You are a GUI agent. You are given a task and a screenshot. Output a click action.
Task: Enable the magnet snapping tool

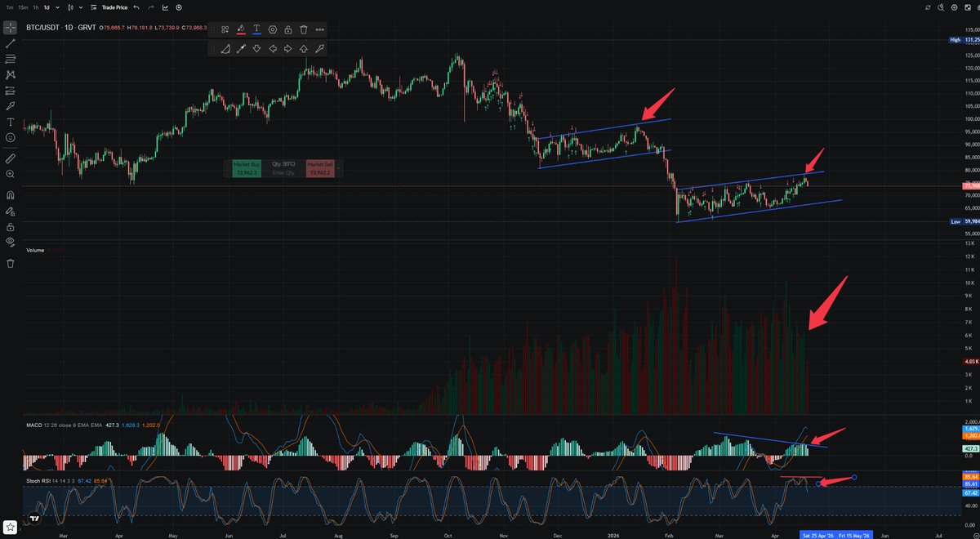tap(9, 194)
